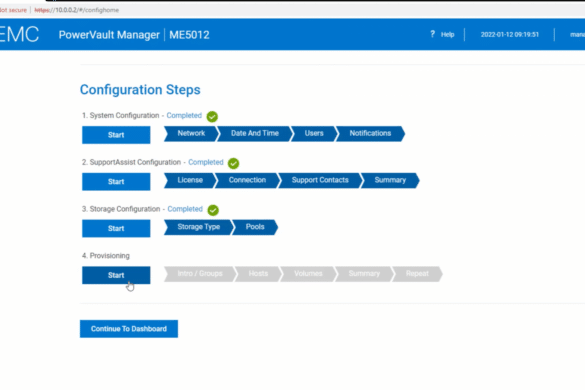Click the greyed Repeat step
The height and width of the screenshot is (390, 585).
pyautogui.click(x=417, y=274)
